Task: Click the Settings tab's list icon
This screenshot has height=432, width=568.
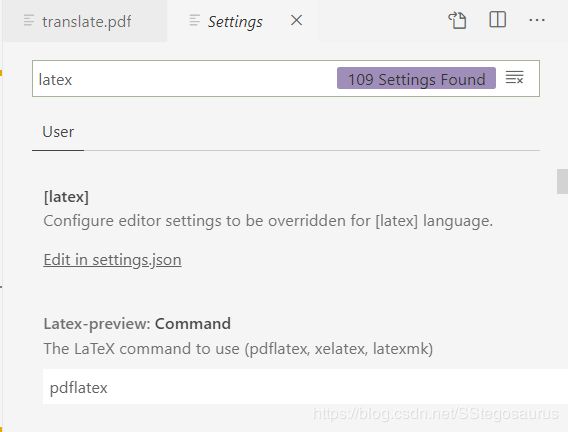Action: click(x=195, y=21)
